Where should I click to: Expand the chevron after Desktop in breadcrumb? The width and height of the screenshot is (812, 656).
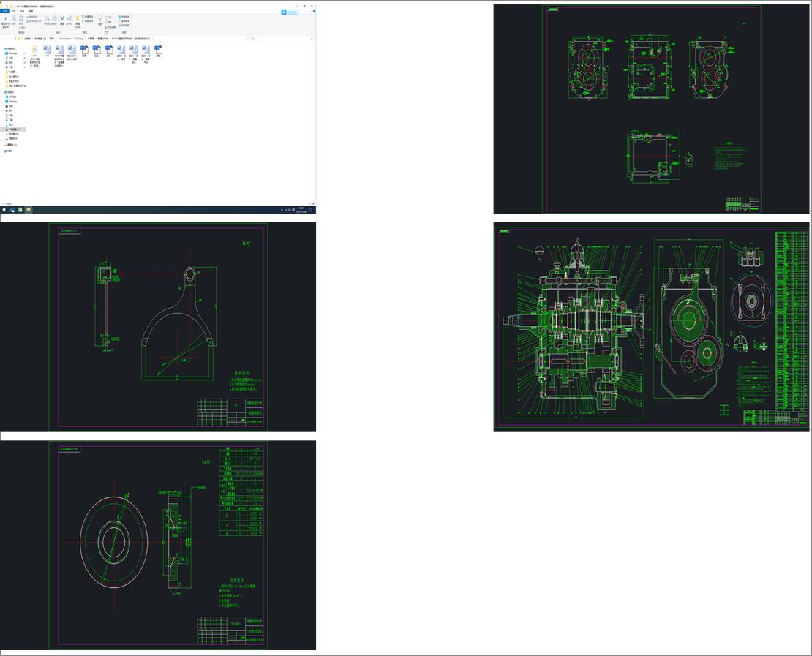pos(86,39)
